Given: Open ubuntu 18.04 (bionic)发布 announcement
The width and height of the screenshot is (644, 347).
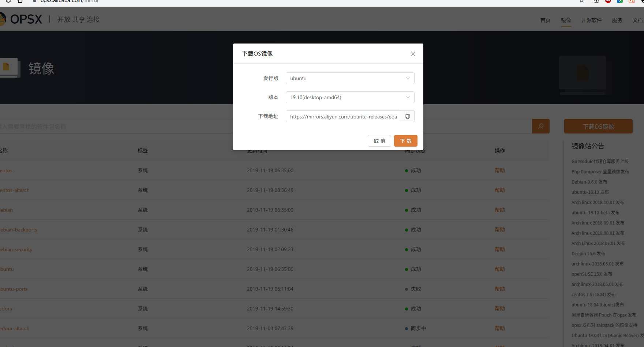Looking at the screenshot, I should (x=598, y=305).
